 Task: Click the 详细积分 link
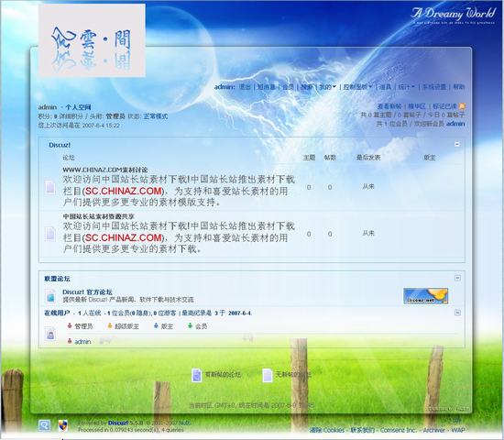pyautogui.click(x=71, y=116)
